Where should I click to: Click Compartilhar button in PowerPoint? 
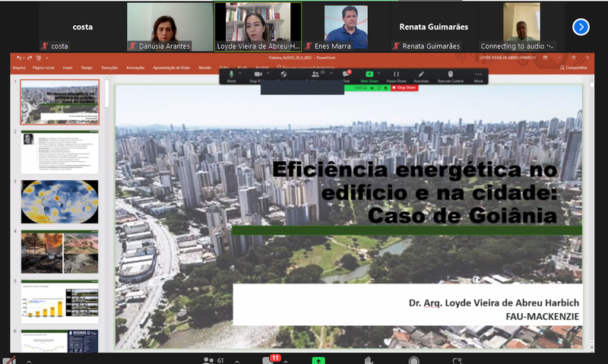pyautogui.click(x=575, y=68)
